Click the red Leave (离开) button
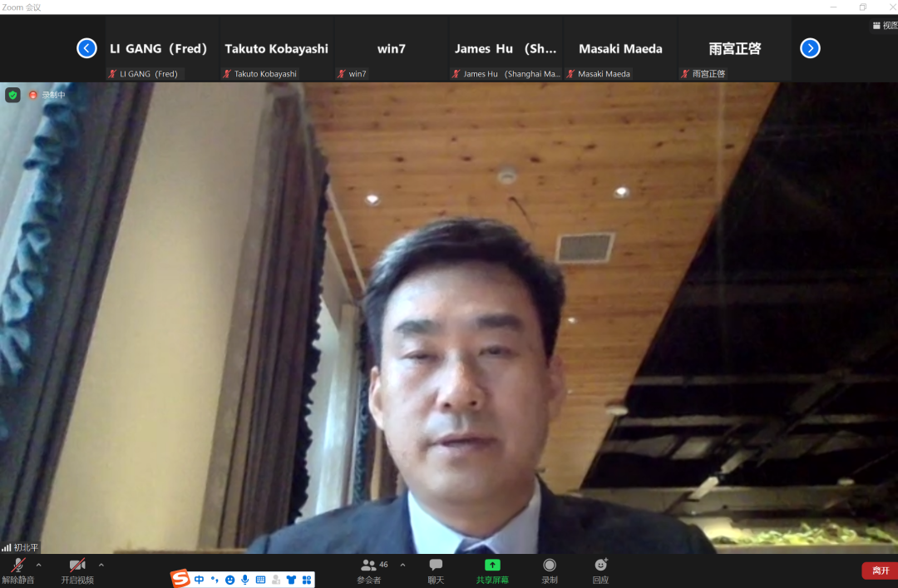 [x=880, y=571]
